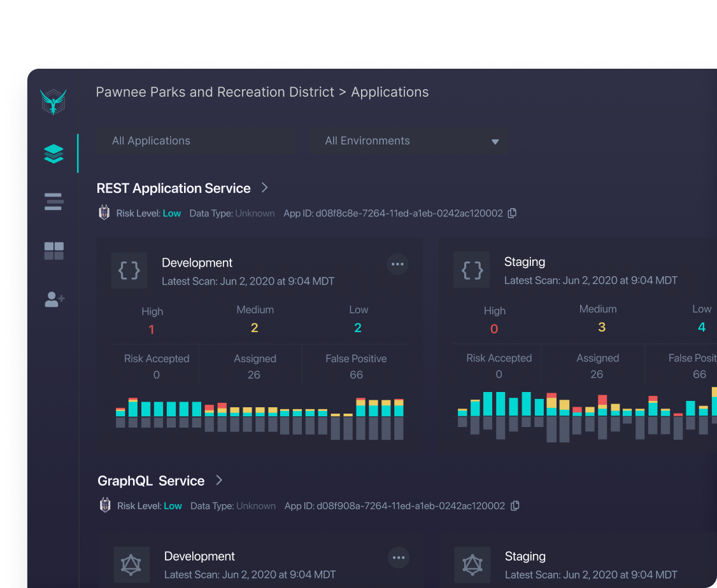Open the ellipsis menu on GraphQL Development card
The height and width of the screenshot is (588, 717).
pyautogui.click(x=399, y=558)
